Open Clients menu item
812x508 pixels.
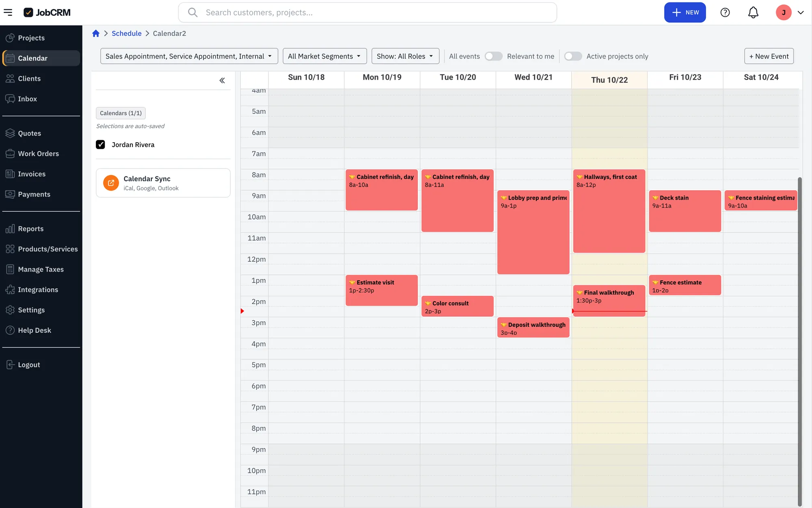tap(41, 78)
